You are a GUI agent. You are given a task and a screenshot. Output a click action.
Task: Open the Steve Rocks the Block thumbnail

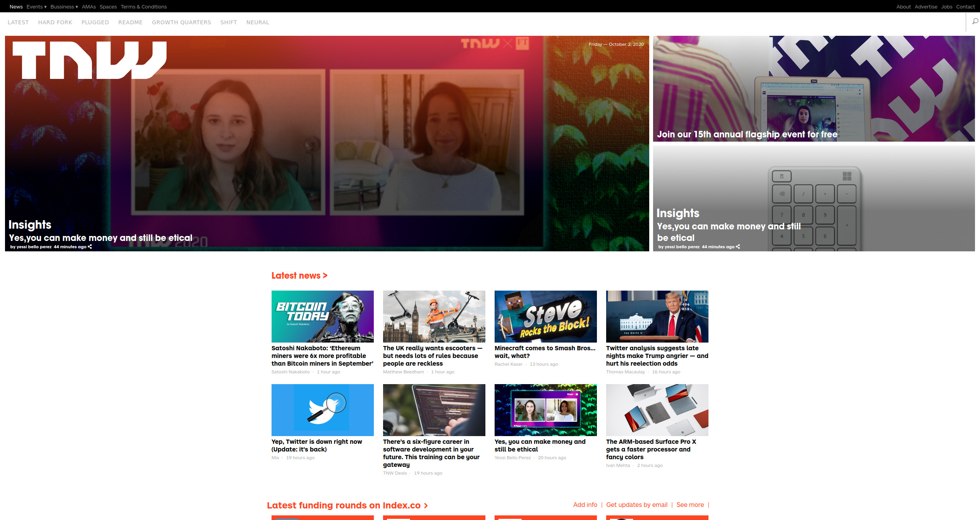pos(545,316)
